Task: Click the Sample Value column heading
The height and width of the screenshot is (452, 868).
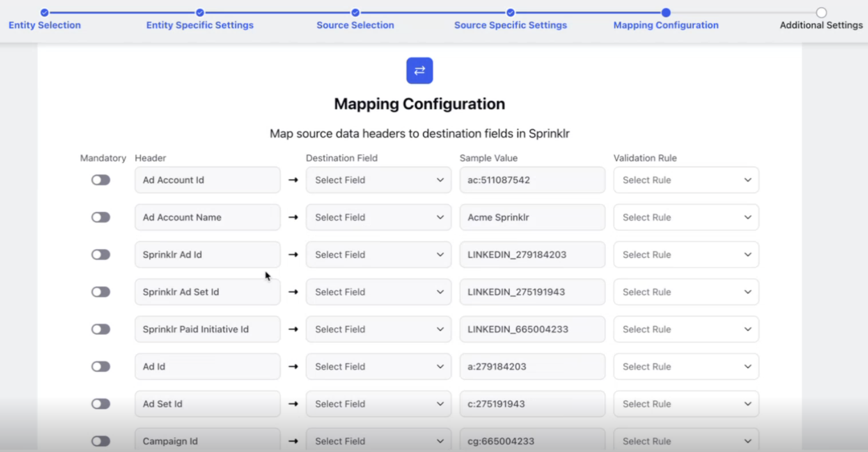Action: click(x=488, y=158)
